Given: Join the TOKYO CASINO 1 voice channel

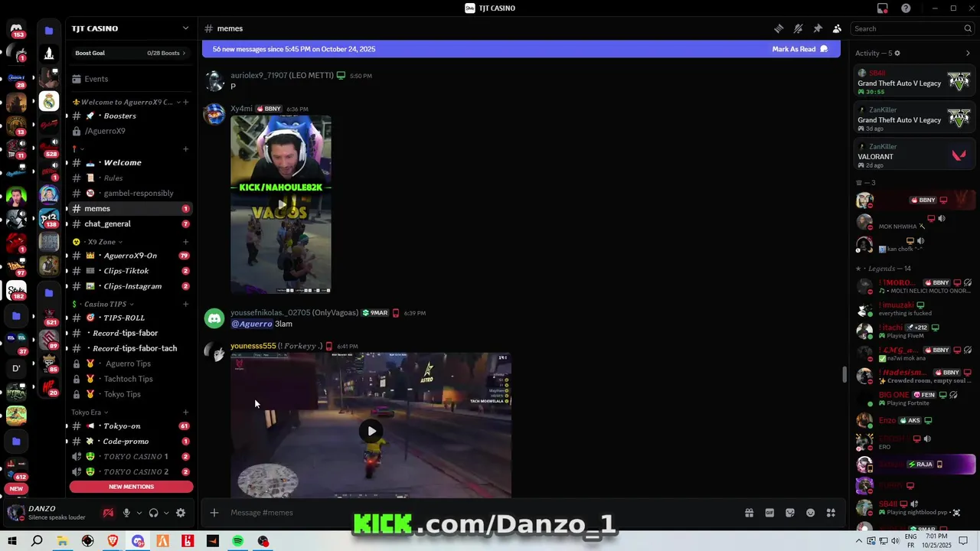Looking at the screenshot, I should click(x=130, y=456).
